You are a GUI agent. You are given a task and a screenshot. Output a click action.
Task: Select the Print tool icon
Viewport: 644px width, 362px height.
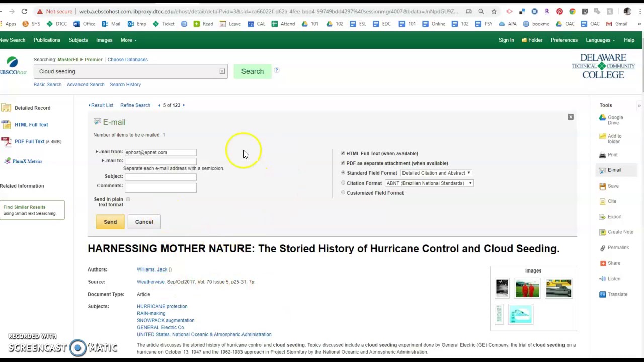602,155
